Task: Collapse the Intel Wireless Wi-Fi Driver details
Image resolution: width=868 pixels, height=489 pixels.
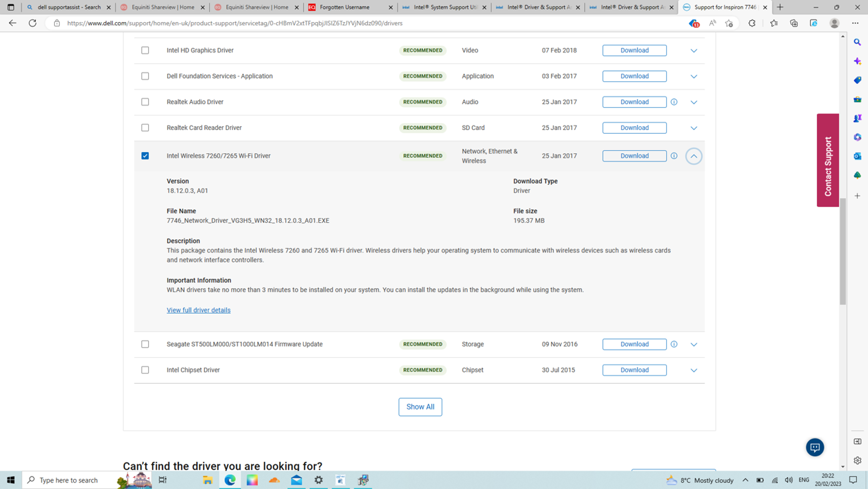Action: [x=694, y=156]
